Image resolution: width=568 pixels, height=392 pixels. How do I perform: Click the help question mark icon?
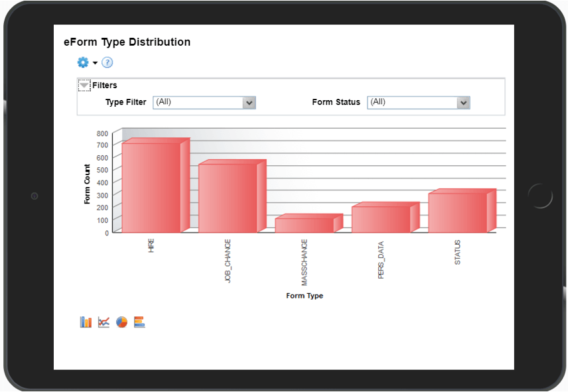point(107,62)
